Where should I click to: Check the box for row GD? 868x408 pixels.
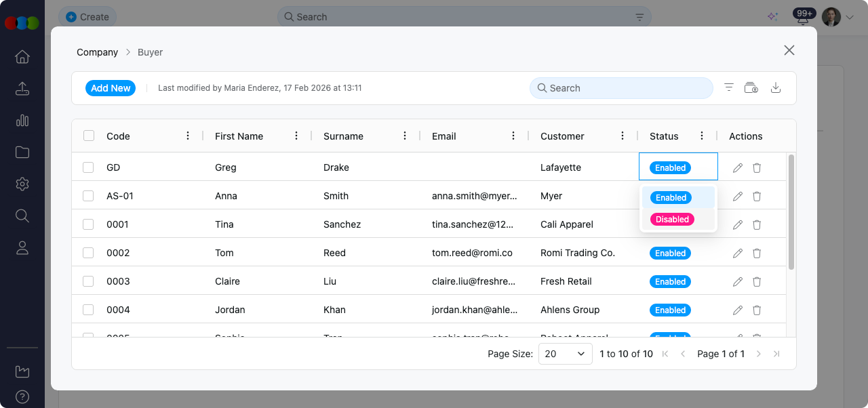(x=88, y=167)
